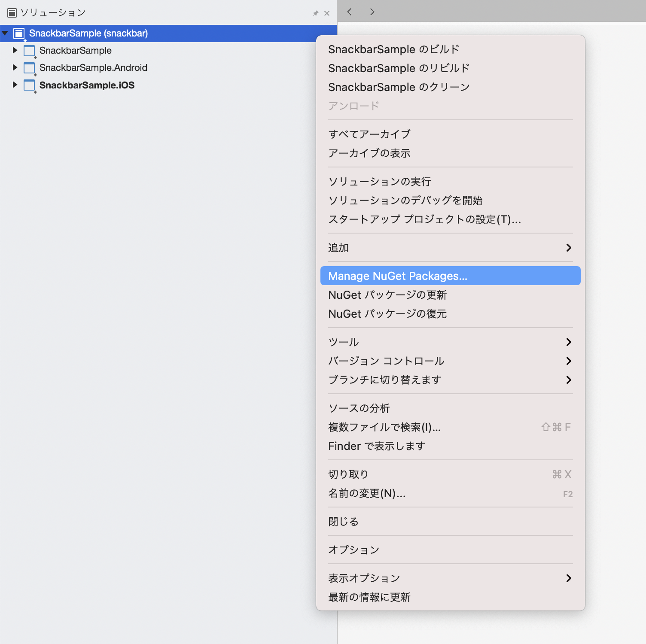
Task: Navigate forward with the right arrow
Action: pos(372,12)
